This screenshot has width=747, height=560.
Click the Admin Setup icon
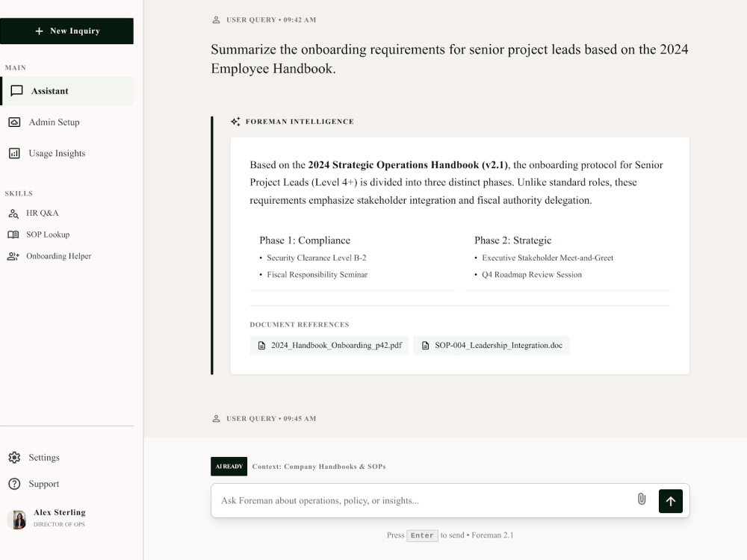(x=14, y=122)
